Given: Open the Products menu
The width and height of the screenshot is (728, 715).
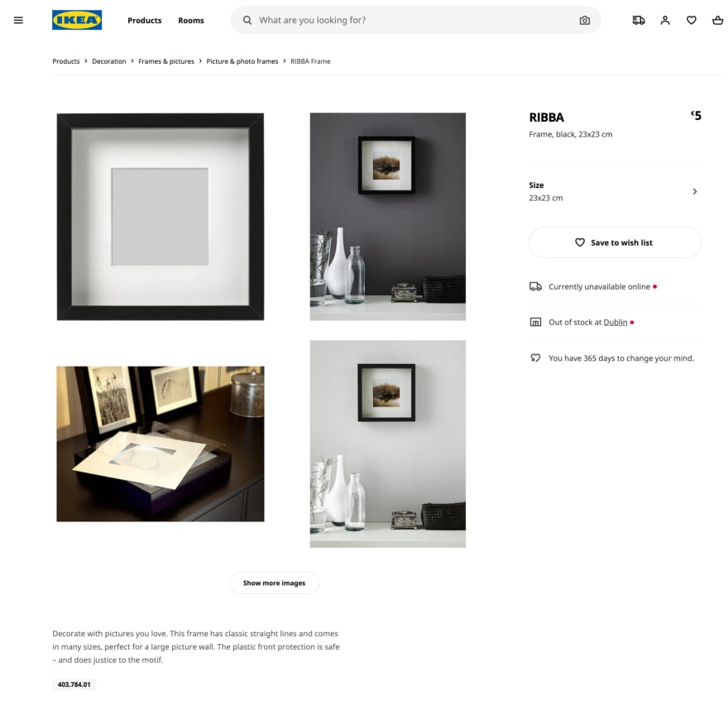Looking at the screenshot, I should pos(145,21).
